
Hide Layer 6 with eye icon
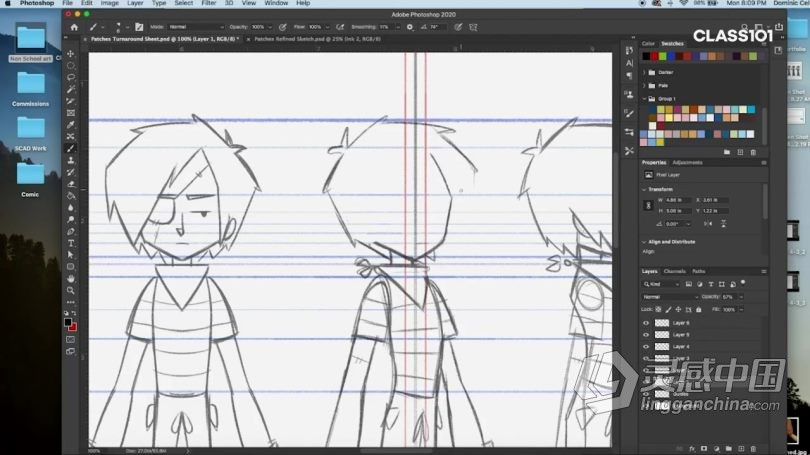tap(646, 323)
